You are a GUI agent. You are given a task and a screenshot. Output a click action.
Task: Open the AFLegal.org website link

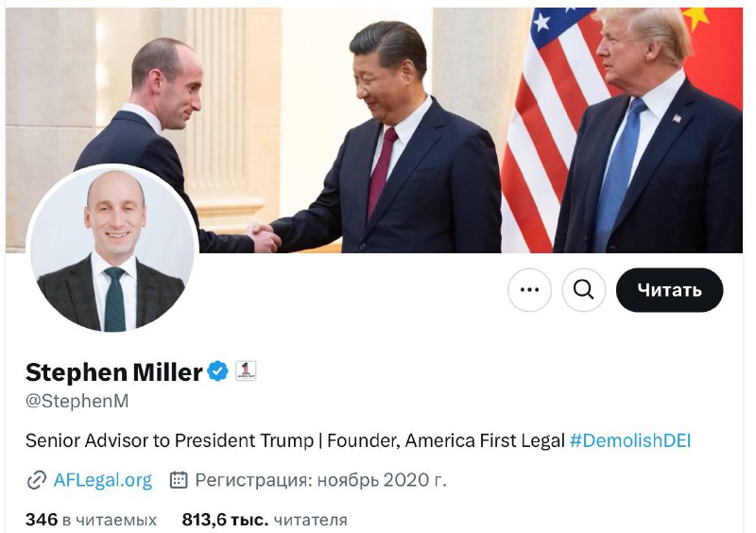pos(103,480)
